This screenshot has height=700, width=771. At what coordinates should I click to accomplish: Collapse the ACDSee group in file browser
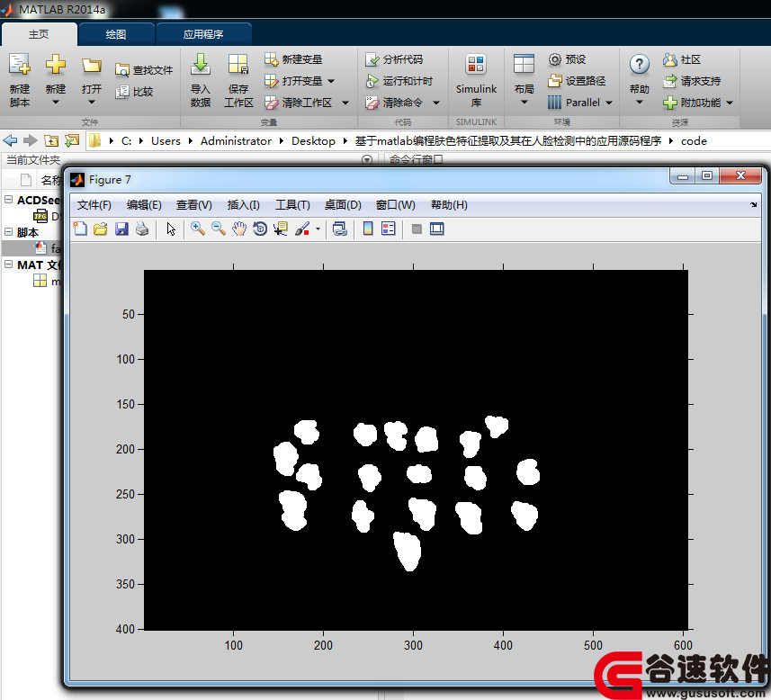(8, 199)
